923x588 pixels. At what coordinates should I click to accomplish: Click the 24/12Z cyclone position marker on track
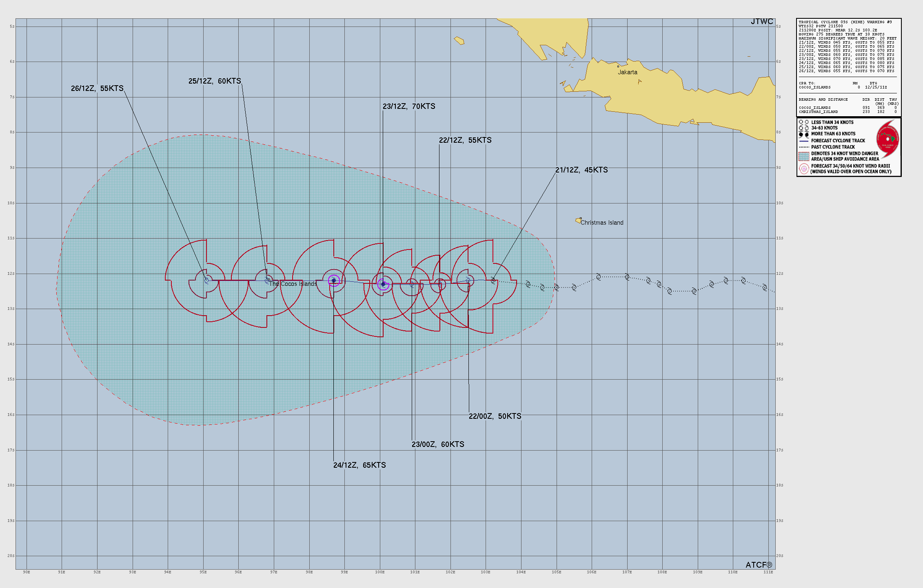pyautogui.click(x=334, y=281)
